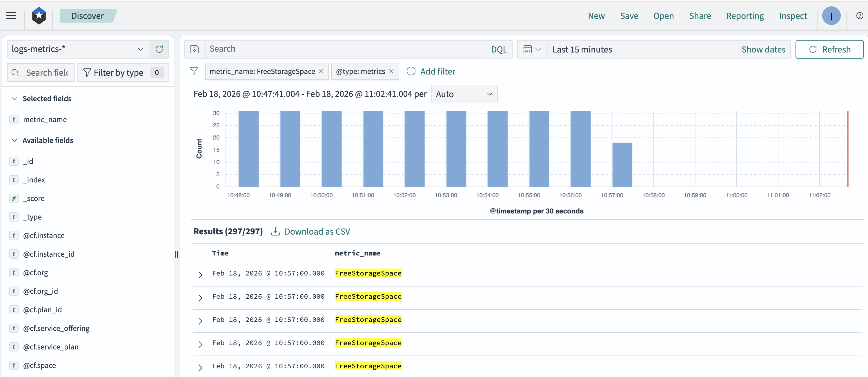Expand the first FreeStorageSpace result row
This screenshot has height=377, width=868.
pos(201,274)
